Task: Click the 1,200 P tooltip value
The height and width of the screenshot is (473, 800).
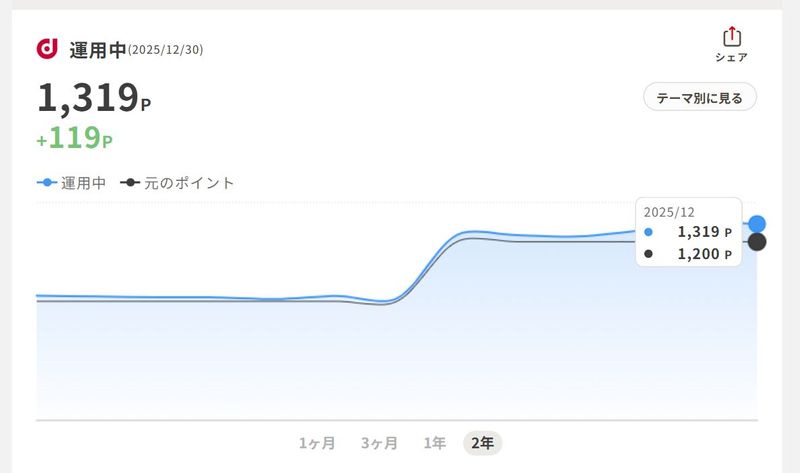Action: (x=704, y=255)
